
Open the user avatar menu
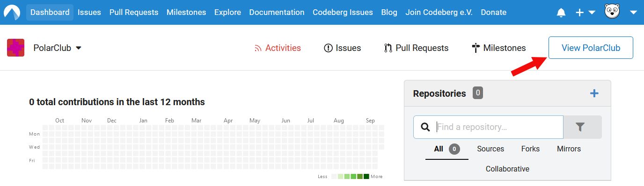[x=621, y=12]
